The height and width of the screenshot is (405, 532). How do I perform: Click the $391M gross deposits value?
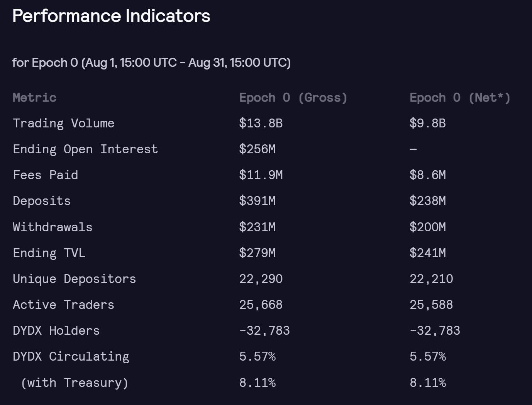258,201
